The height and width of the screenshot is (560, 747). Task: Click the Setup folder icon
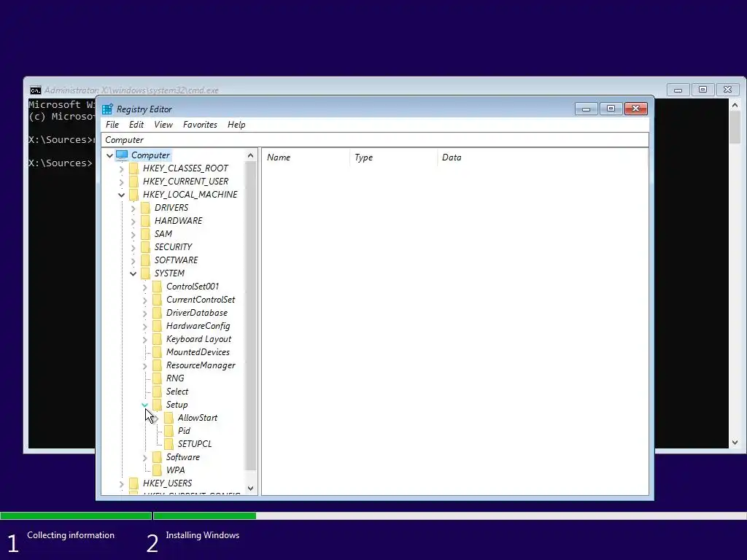tap(158, 405)
